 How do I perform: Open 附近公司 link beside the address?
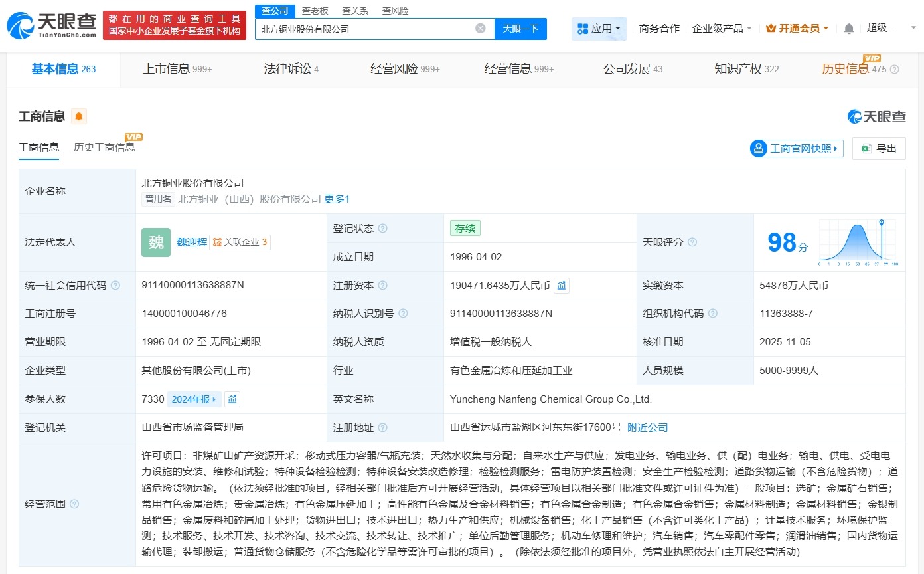coord(647,427)
